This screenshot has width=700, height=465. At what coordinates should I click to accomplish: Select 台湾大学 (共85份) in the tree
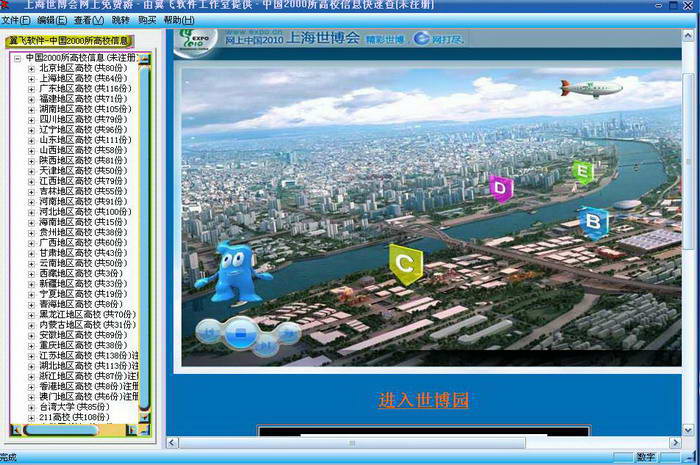pyautogui.click(x=74, y=407)
